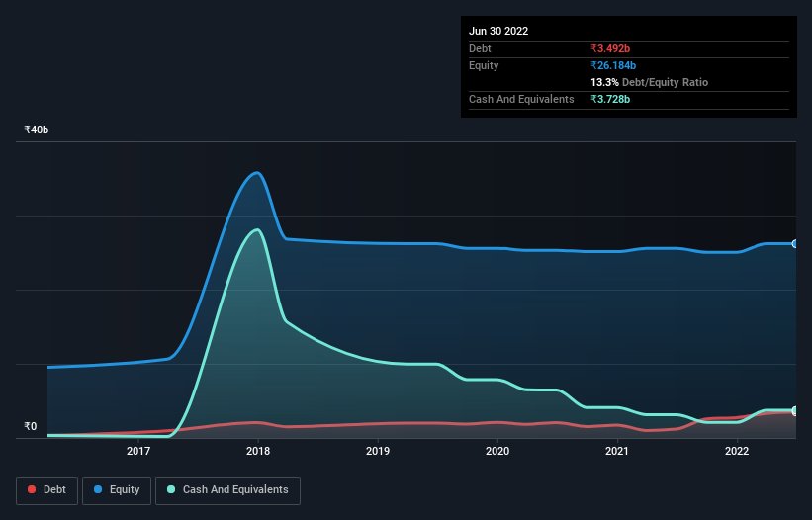Toggle Cash And Equivalents legend button
The width and height of the screenshot is (812, 520).
[x=227, y=490]
